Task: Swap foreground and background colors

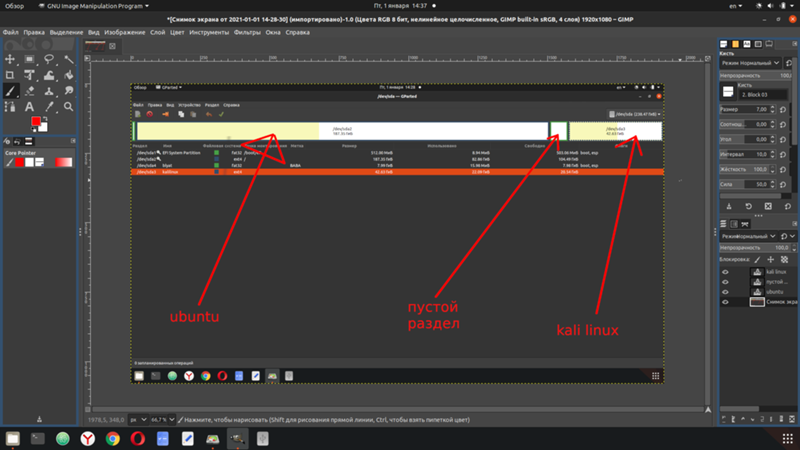Action: pos(45,118)
